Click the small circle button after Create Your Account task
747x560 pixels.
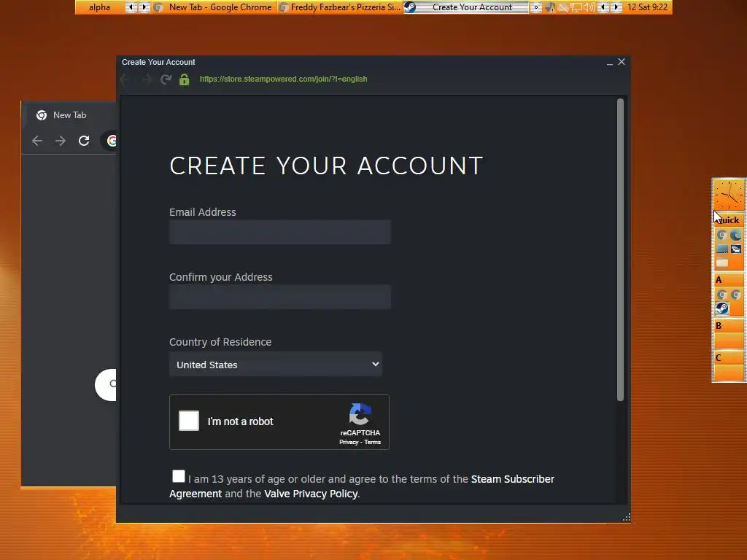536,7
